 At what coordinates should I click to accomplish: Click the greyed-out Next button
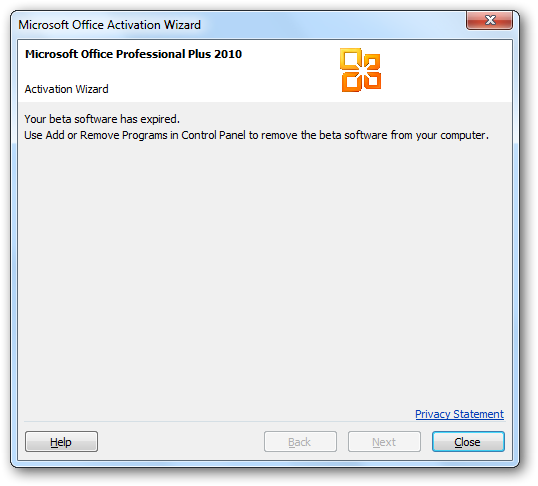384,441
